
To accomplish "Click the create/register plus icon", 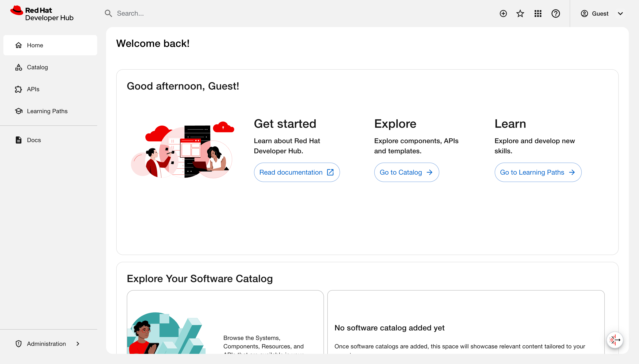I will pos(503,13).
